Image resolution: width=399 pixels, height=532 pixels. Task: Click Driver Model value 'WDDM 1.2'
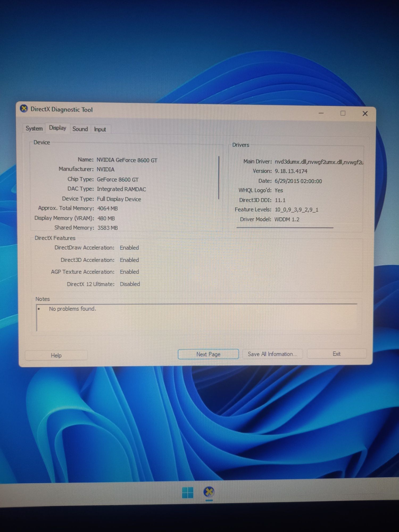click(287, 219)
